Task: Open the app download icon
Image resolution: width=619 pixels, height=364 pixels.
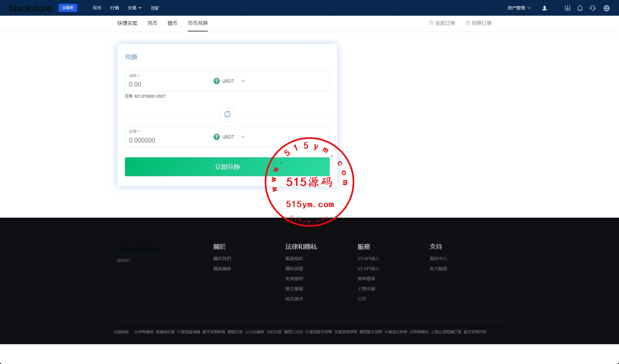Action: [x=567, y=8]
